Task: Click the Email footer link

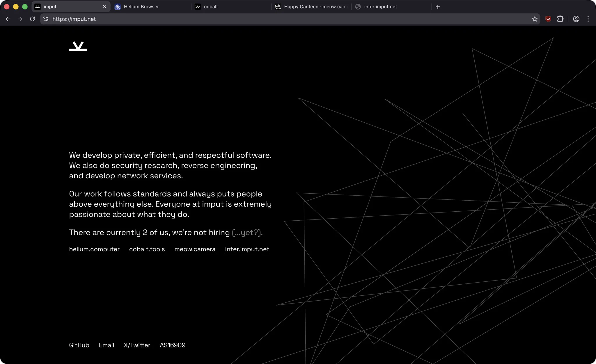Action: 107,345
